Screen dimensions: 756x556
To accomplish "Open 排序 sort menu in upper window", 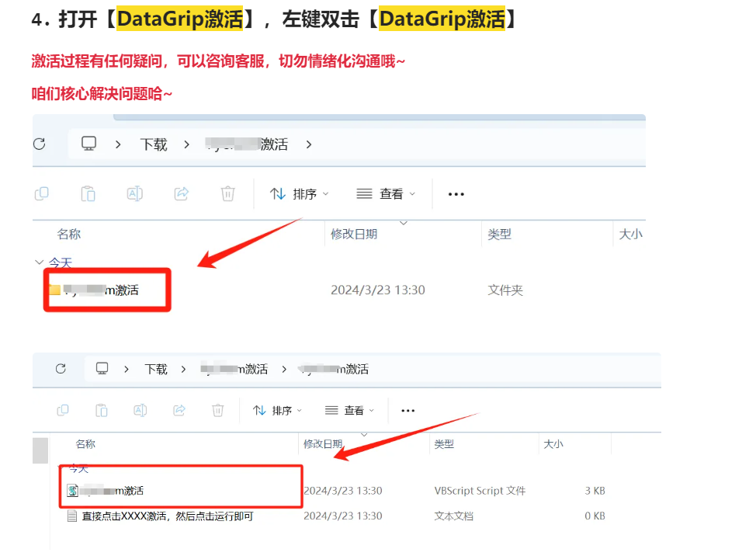I will coord(299,194).
